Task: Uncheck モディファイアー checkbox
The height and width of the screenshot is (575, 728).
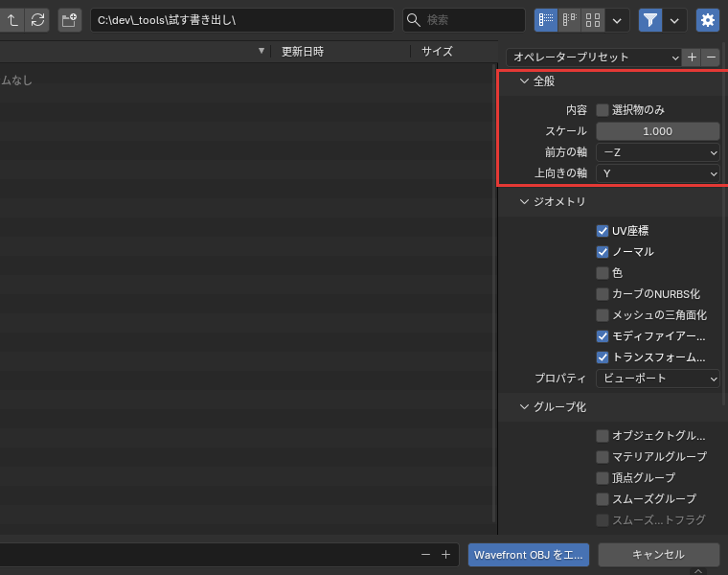Action: [603, 336]
